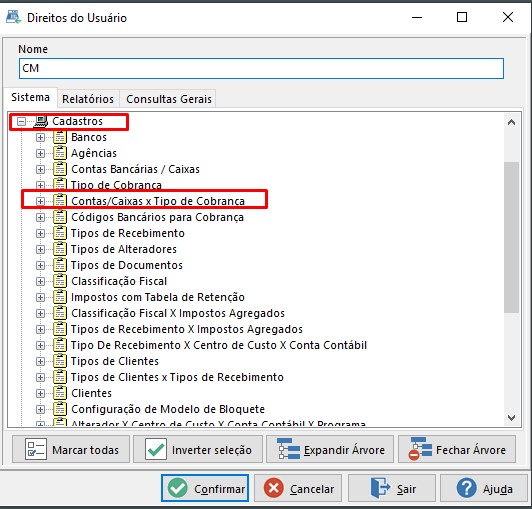
Task: Click the Nome input field
Action: [x=261, y=68]
